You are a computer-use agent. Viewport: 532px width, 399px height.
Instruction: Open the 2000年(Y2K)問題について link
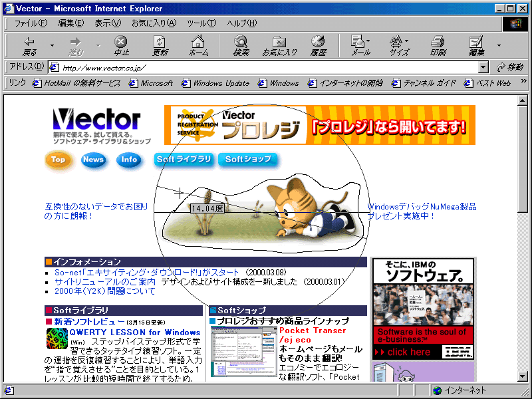click(x=105, y=291)
